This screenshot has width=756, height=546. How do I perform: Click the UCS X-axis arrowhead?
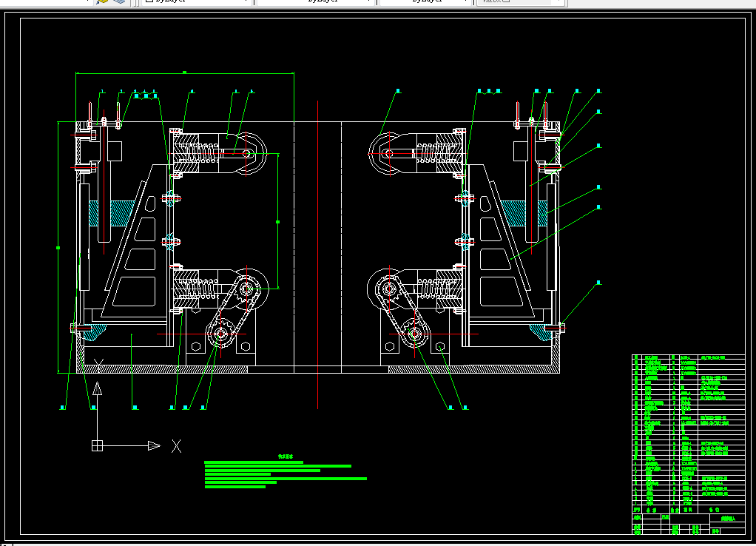[x=154, y=445]
